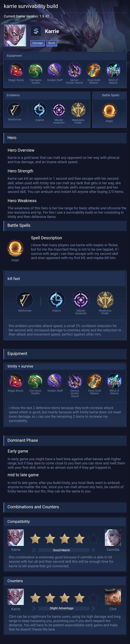130x644 pixels.
Task: Click the Aegis icon beside Spell Description
Action: [x=15, y=249]
